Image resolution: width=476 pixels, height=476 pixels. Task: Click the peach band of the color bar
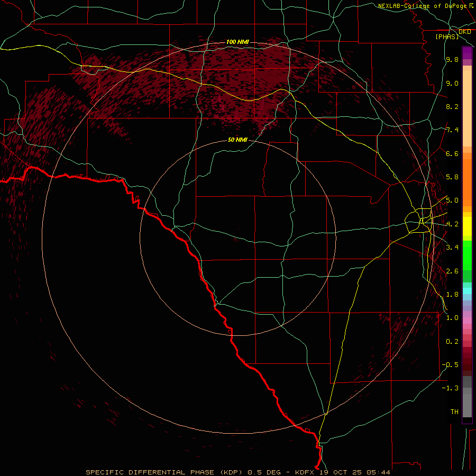467,108
